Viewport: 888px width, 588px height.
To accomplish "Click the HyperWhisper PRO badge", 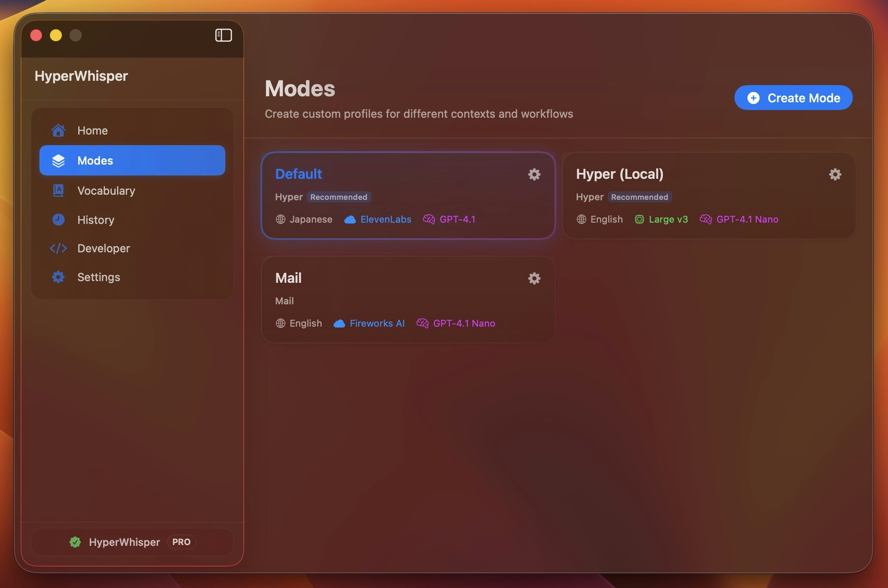I will pyautogui.click(x=181, y=542).
